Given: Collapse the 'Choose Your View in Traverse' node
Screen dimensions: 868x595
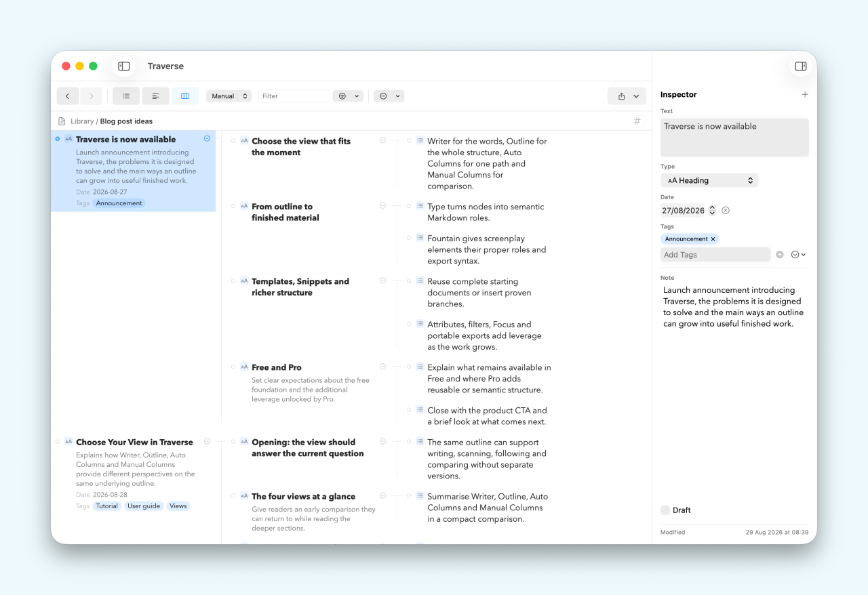Looking at the screenshot, I should [x=207, y=441].
